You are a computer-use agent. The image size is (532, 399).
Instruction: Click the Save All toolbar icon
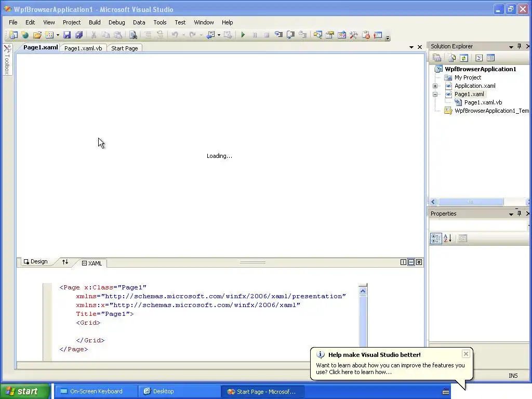point(79,35)
